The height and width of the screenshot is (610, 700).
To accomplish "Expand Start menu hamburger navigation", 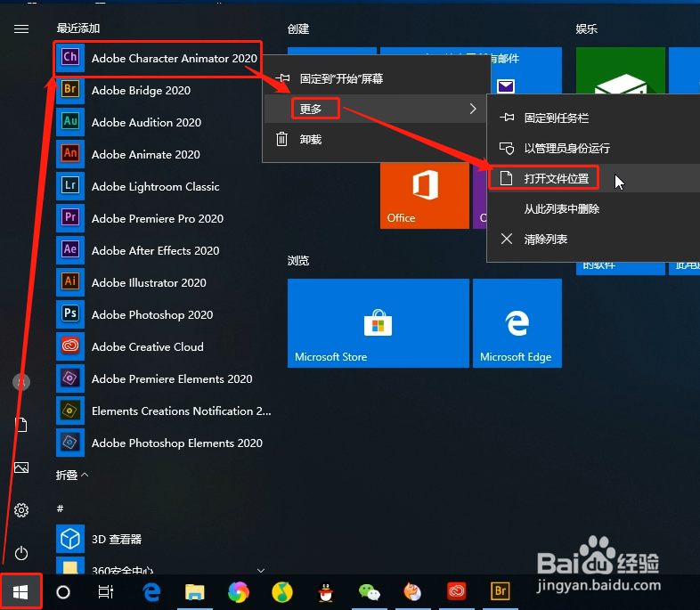I will (21, 29).
